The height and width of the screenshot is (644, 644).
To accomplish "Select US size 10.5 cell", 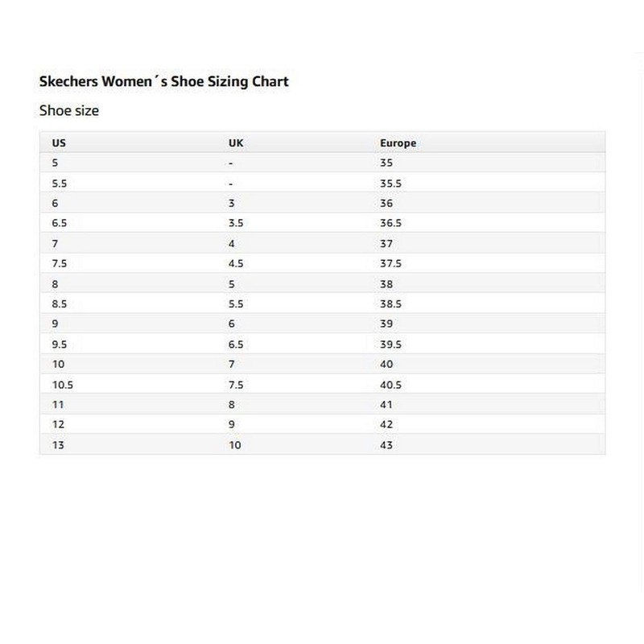I will pyautogui.click(x=63, y=385).
